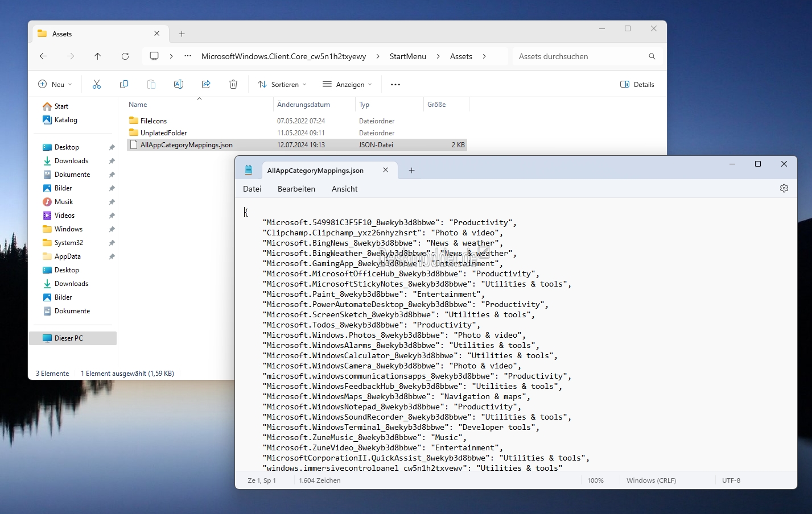Open the Bearbeiten menu in Notepad
The width and height of the screenshot is (812, 514).
pos(296,188)
